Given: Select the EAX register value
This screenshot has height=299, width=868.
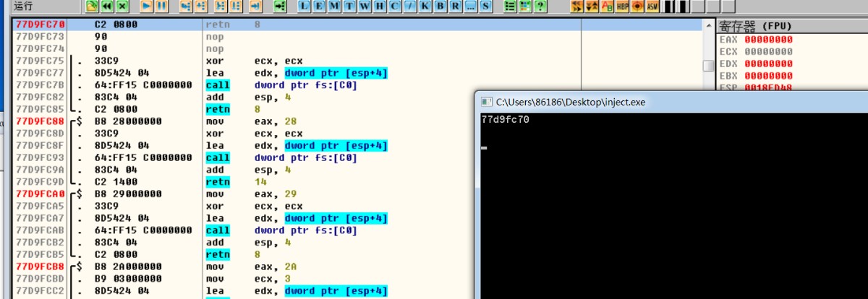Looking at the screenshot, I should [x=768, y=40].
